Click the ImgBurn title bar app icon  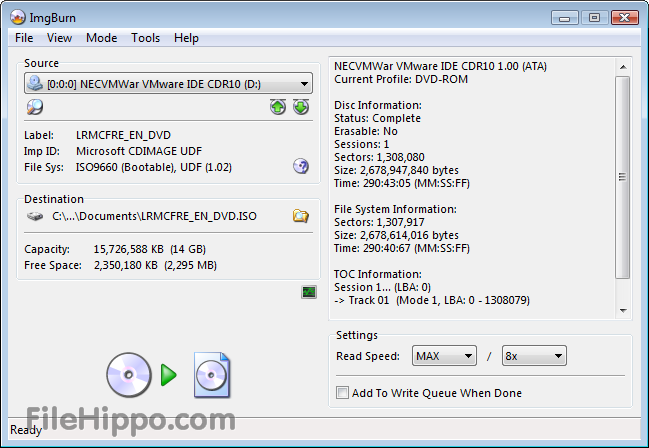click(18, 17)
